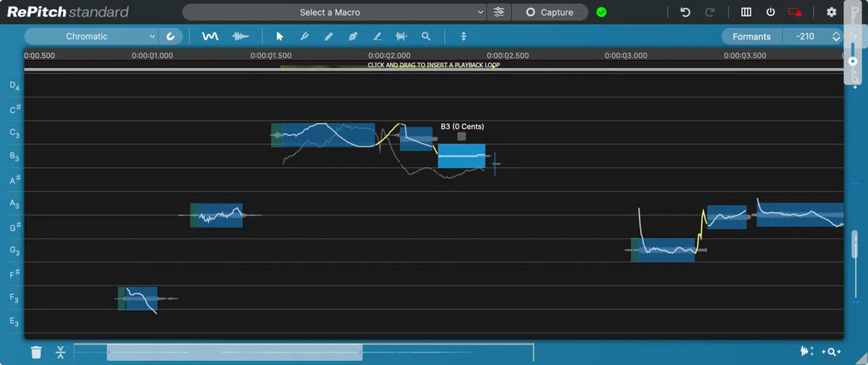Open the Select a Macro dropdown
This screenshot has height=365, width=868.
click(334, 12)
